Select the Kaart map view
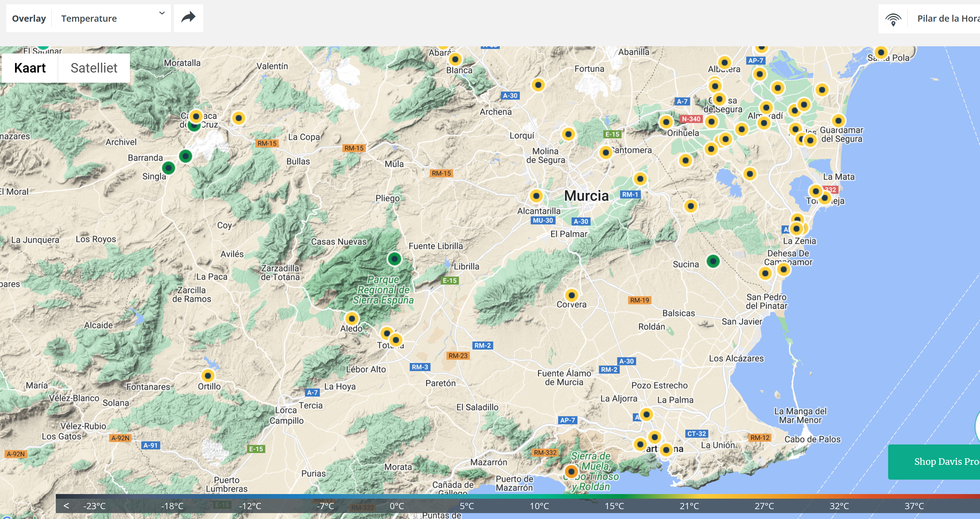980x519 pixels. (30, 68)
